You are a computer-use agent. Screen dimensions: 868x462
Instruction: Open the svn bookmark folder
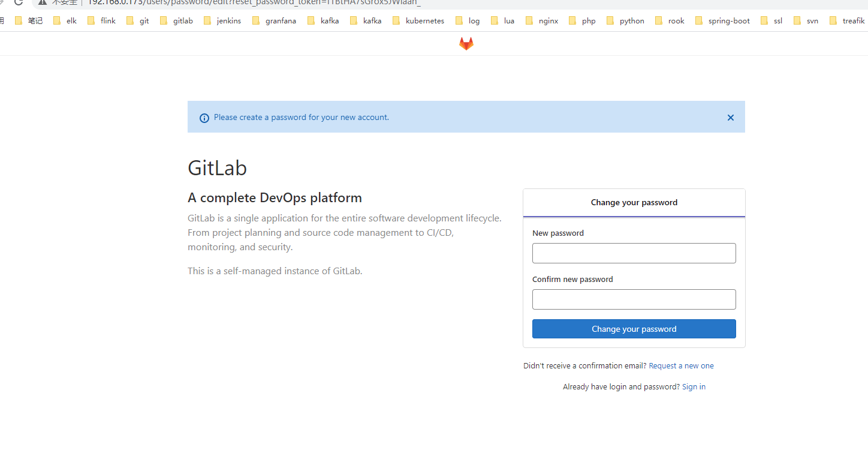tap(806, 21)
